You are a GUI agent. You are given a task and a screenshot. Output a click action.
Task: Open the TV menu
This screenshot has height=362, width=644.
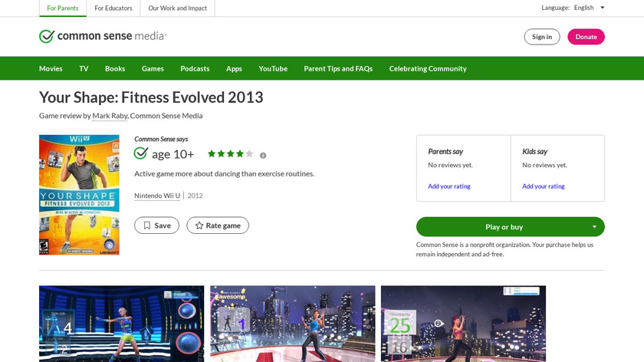[84, 68]
